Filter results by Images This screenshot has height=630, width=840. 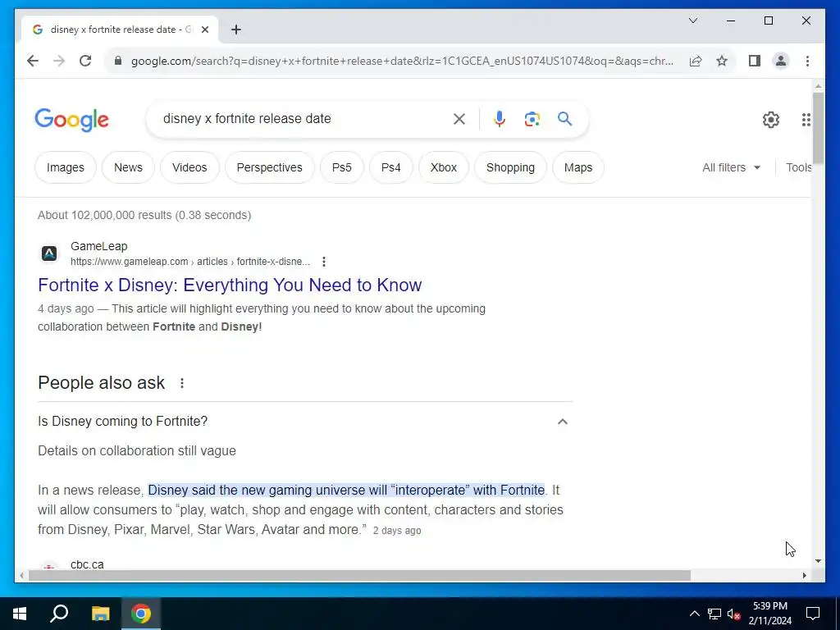[x=66, y=167]
